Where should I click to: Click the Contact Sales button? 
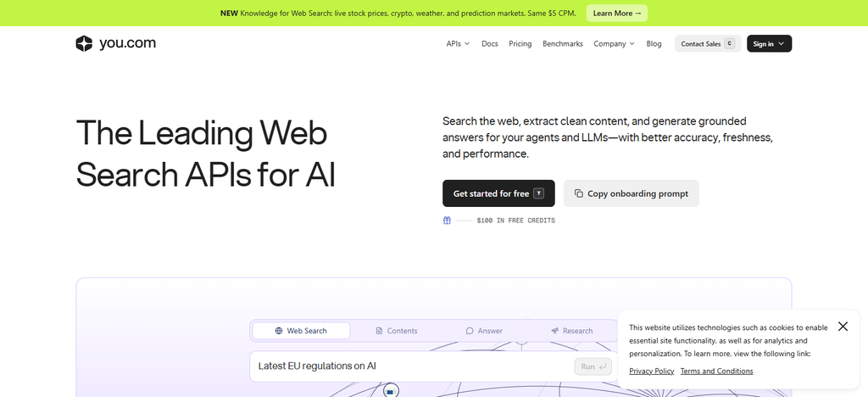click(x=708, y=44)
